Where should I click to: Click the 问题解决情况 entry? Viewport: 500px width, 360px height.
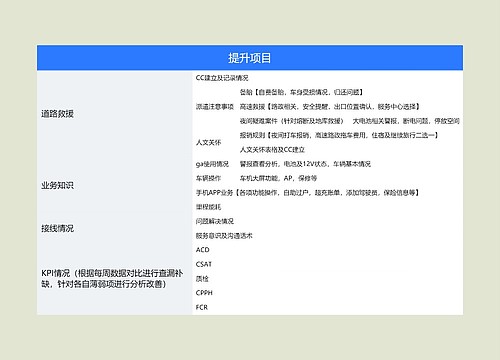pos(215,221)
